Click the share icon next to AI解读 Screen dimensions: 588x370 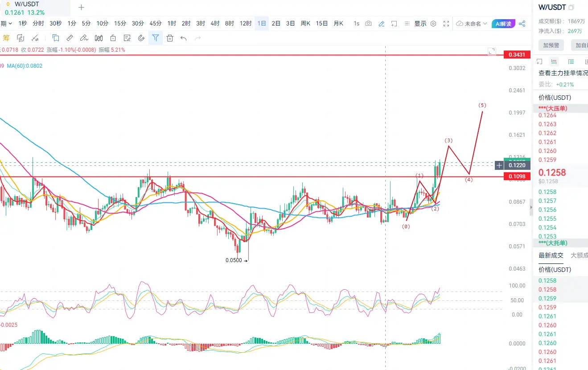522,24
